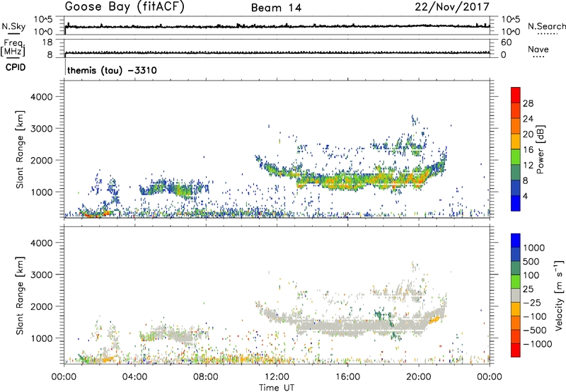This screenshot has height=392, width=566.
Task: Select the 20:00 time tick label
Action: pos(419,377)
